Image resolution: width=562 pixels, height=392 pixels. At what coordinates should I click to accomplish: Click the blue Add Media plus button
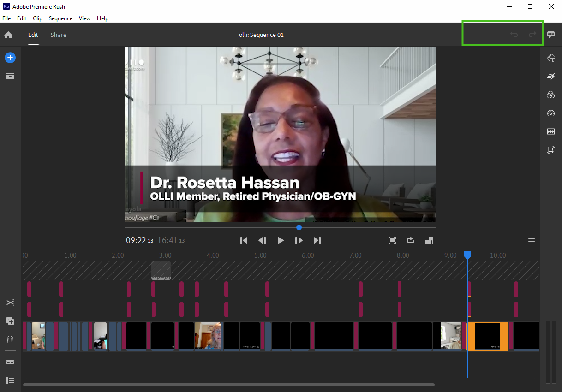(x=10, y=58)
